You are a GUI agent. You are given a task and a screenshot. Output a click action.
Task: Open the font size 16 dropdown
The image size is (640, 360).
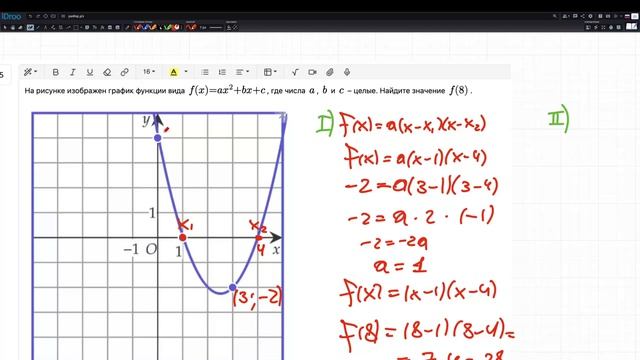pos(149,72)
